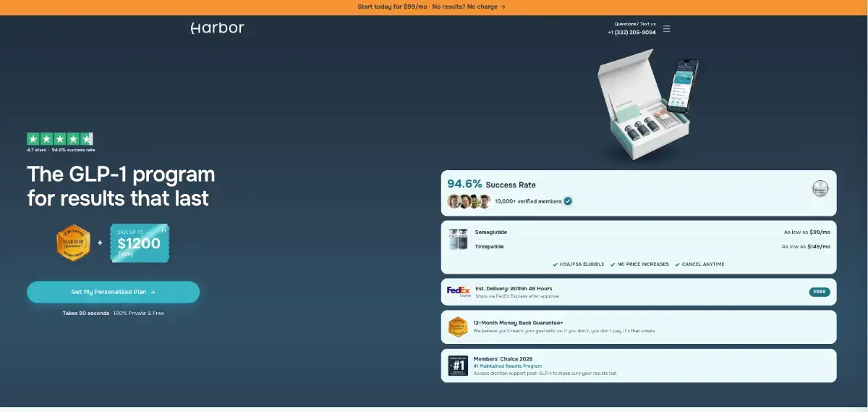Click '4.7 stars · 94.6% success rate' text

(x=61, y=150)
